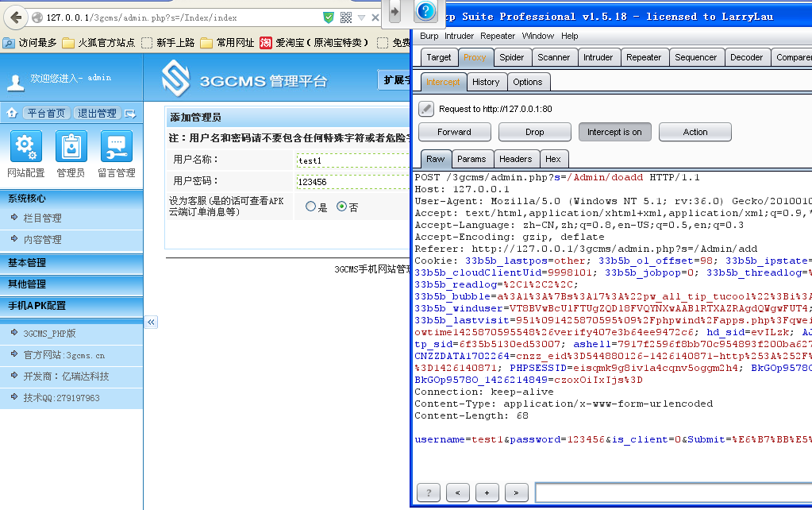Open the 访问最多 bookmark

pos(30,43)
